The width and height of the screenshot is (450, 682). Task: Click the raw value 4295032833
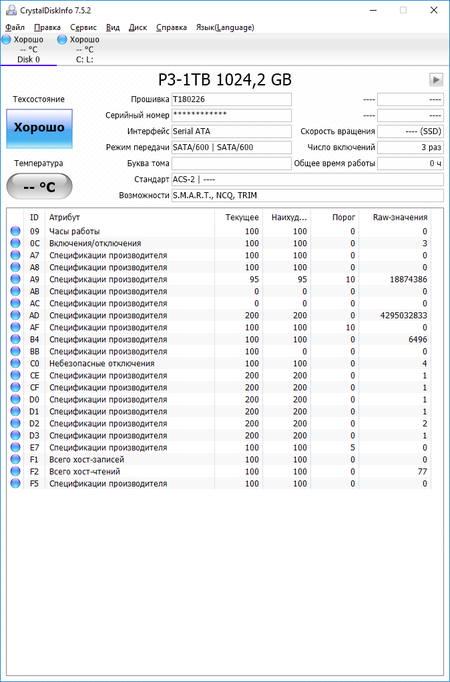tap(404, 315)
